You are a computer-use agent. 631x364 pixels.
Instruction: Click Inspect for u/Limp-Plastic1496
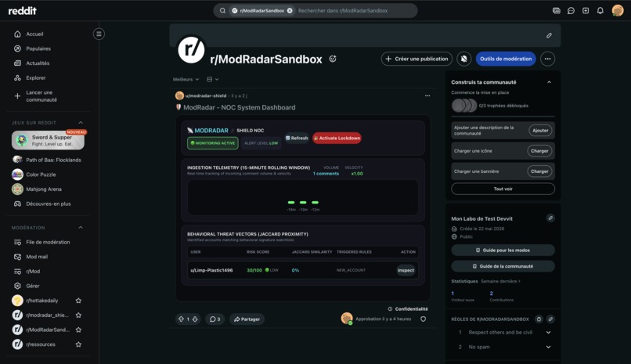click(x=406, y=270)
